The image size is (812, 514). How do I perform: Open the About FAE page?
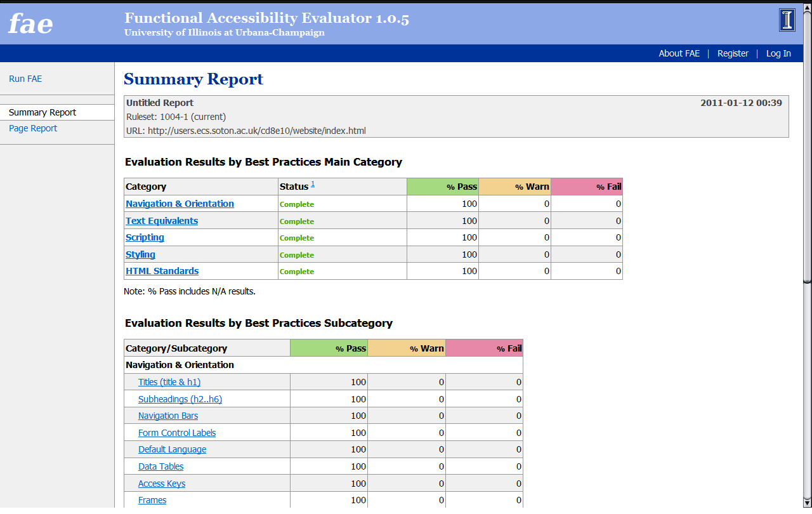click(x=679, y=53)
